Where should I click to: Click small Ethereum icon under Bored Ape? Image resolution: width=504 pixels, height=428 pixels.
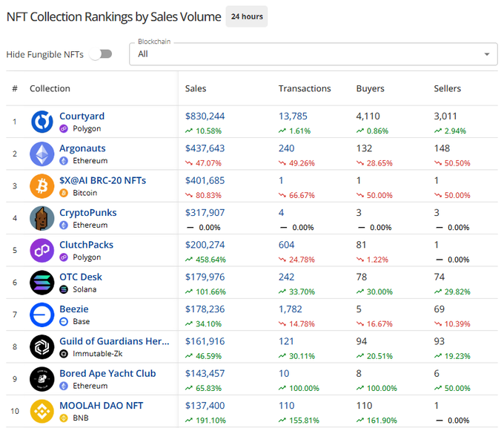coord(64,386)
